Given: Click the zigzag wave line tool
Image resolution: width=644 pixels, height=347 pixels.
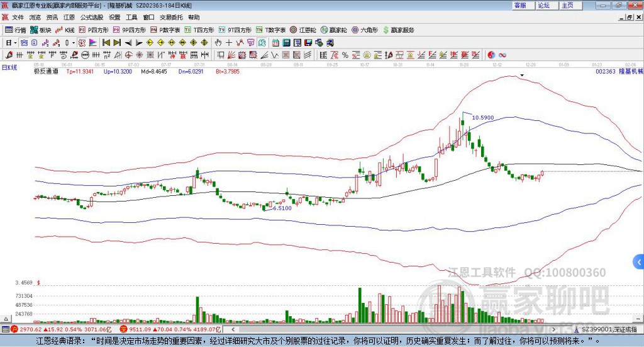Looking at the screenshot, I should 274,55.
